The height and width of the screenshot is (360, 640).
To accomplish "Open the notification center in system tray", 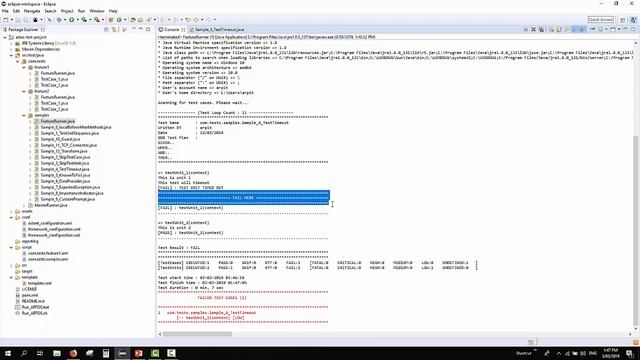I will coord(630,353).
